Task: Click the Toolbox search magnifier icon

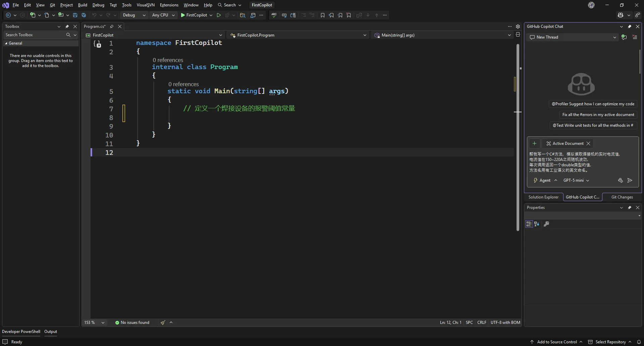Action: point(68,35)
